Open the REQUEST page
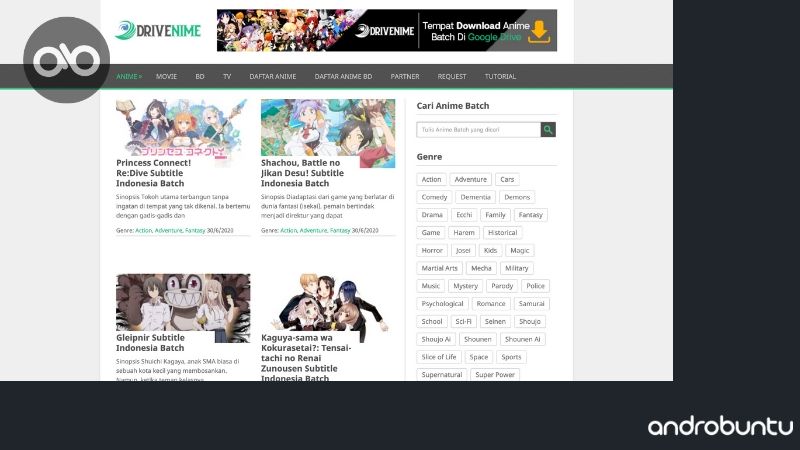This screenshot has width=800, height=450. pos(452,77)
